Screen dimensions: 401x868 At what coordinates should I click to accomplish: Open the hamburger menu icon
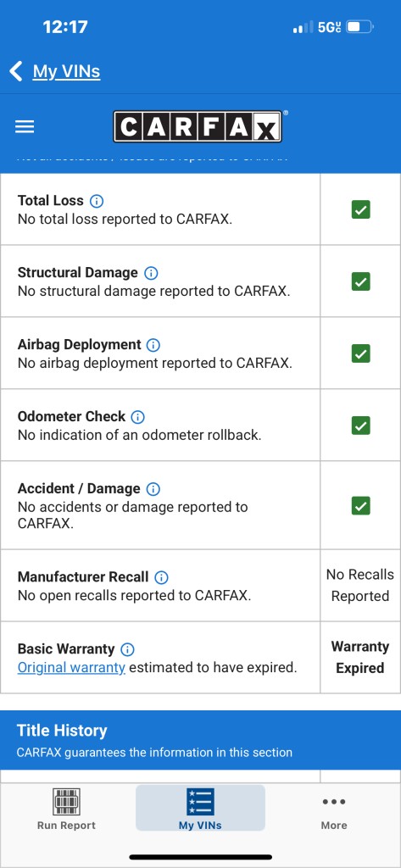coord(25,127)
